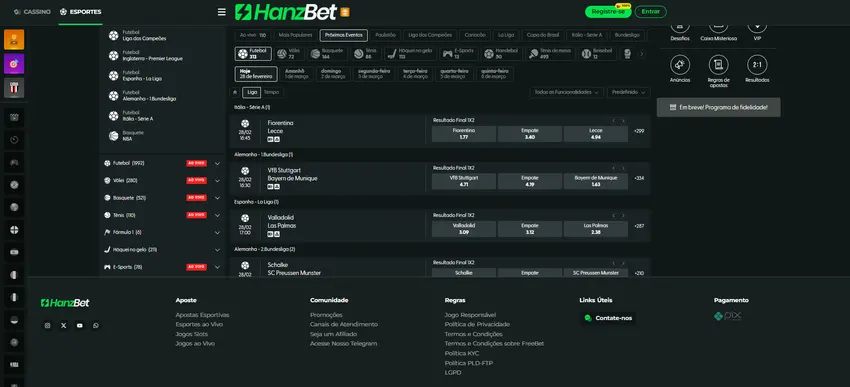Open the Jogo Responsável footer link
This screenshot has height=387, width=850.
click(470, 315)
